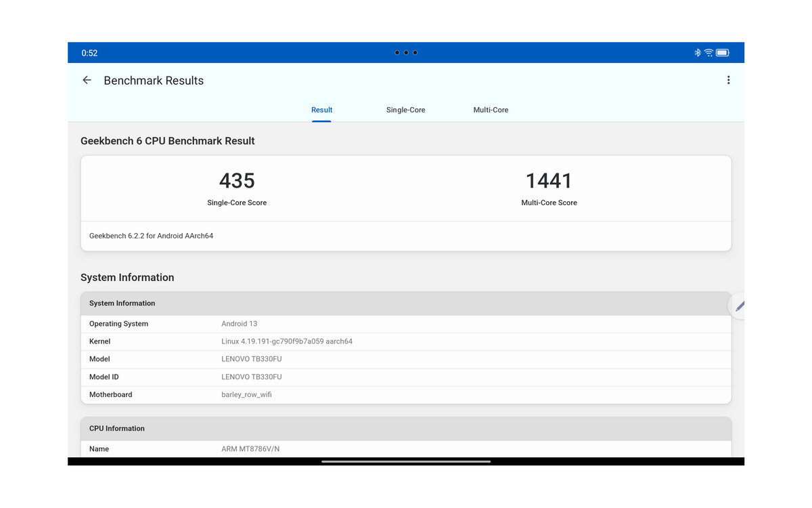Click the Model row label
812x508 pixels.
pos(99,359)
